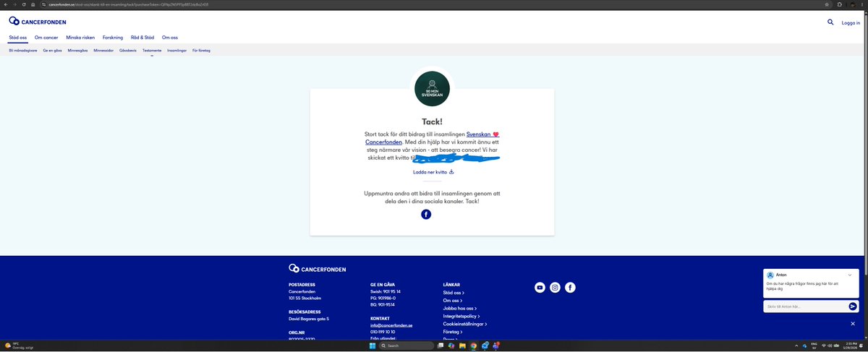Open the footer Om oss link
Image resolution: width=868 pixels, height=352 pixels.
[x=452, y=300]
